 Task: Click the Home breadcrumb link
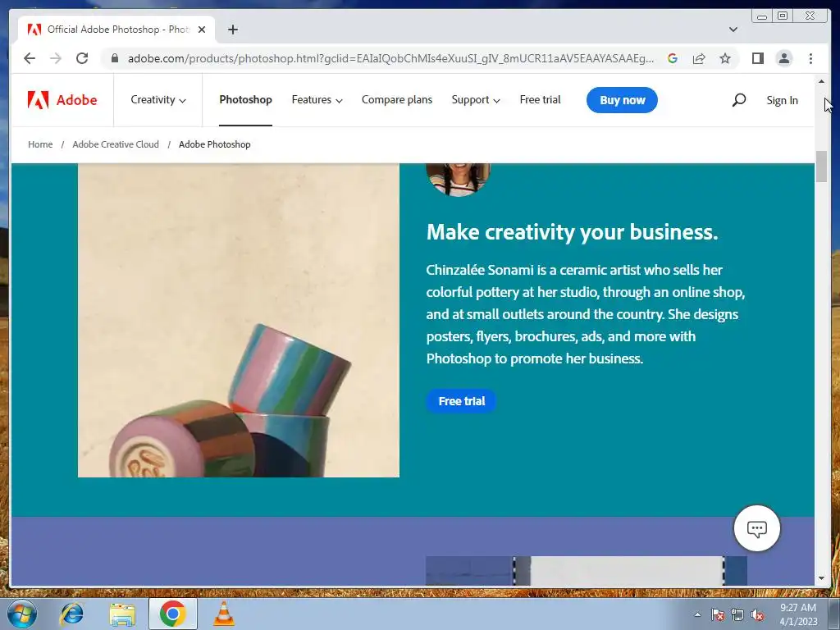pos(40,144)
